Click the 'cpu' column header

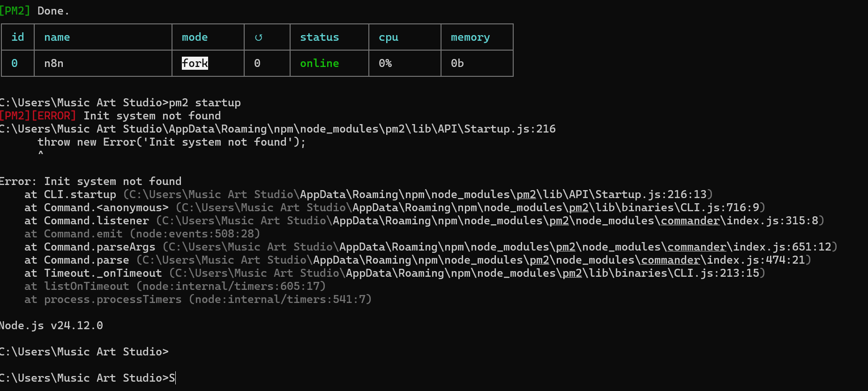(x=389, y=37)
